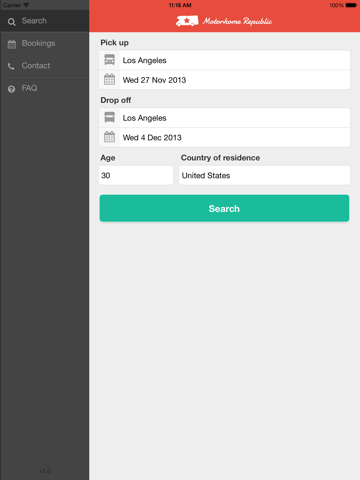Click the Motorhome Republic camper van logo
This screenshot has height=480, width=360.
[187, 21]
